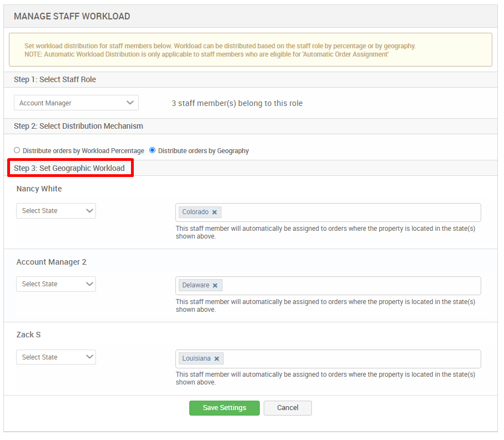The image size is (504, 440).
Task: Remove Delaware from Account Manager 2's states
Action: click(x=215, y=285)
